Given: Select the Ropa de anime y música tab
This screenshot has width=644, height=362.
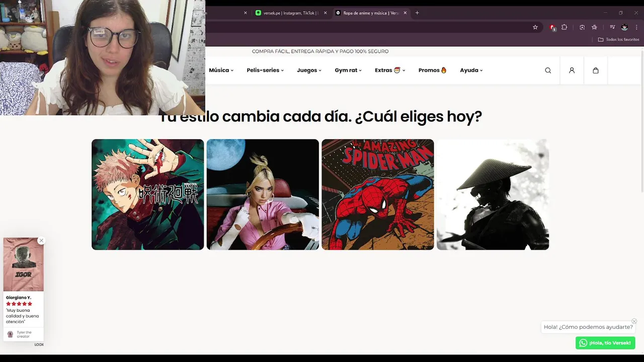Looking at the screenshot, I should point(371,13).
